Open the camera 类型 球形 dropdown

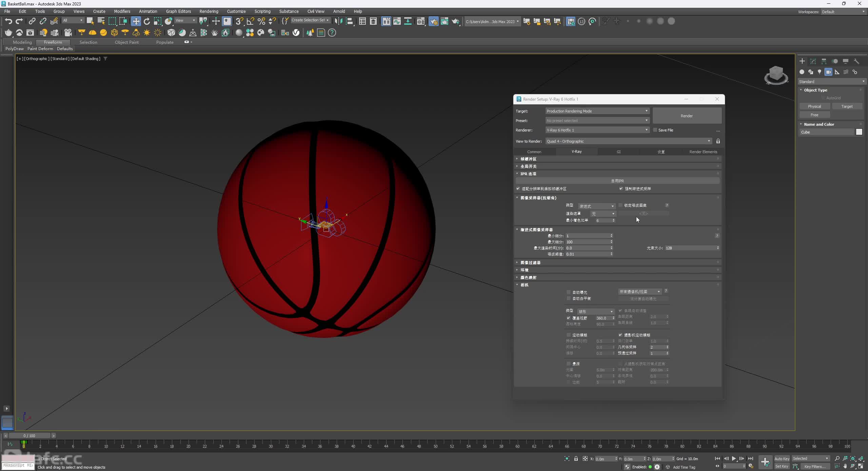point(596,311)
